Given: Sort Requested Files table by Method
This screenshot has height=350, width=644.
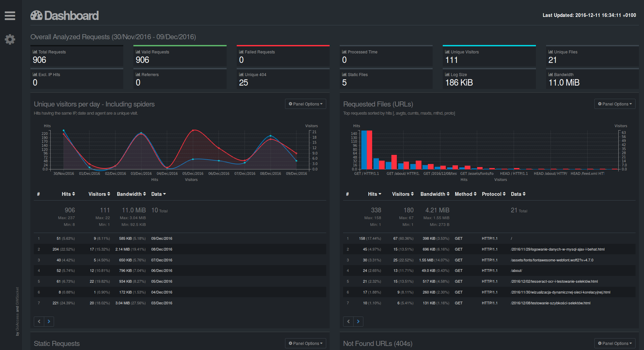Looking at the screenshot, I should [x=466, y=194].
